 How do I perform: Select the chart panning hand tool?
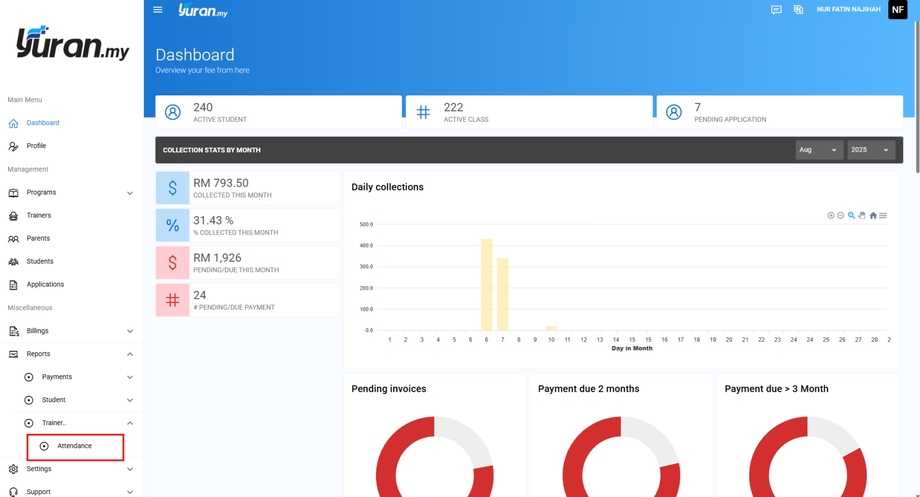[x=862, y=215]
